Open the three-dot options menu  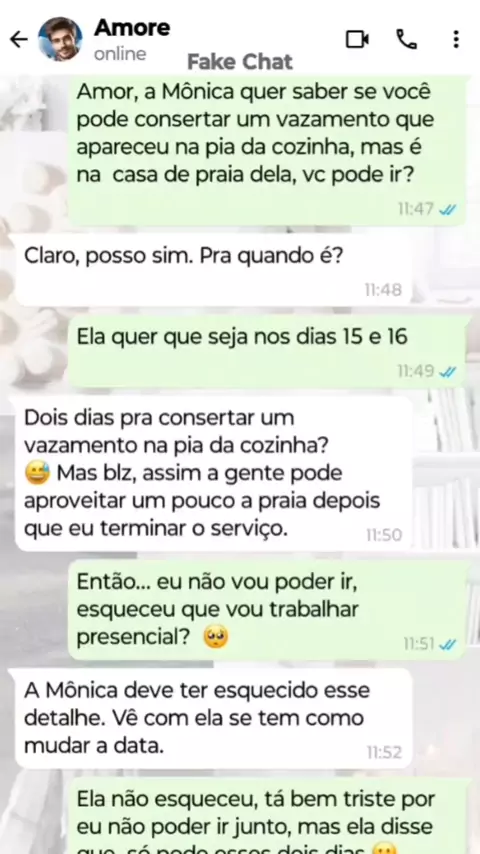coord(455,39)
